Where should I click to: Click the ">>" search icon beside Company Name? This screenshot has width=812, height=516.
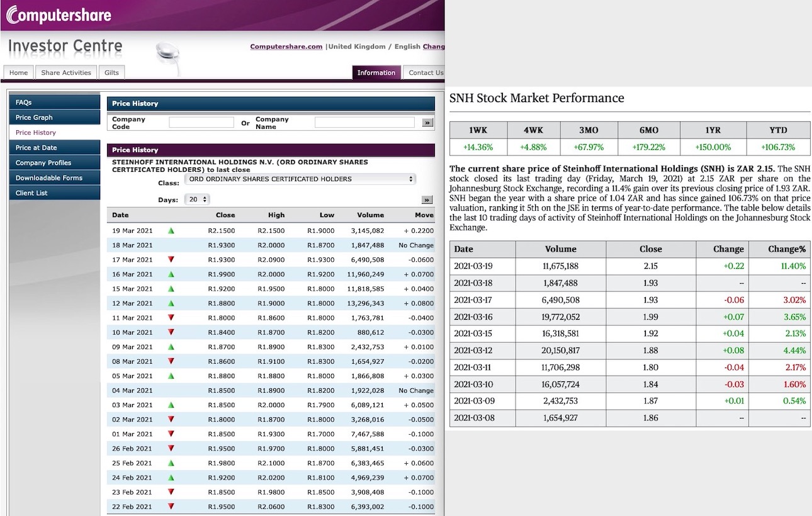[427, 123]
